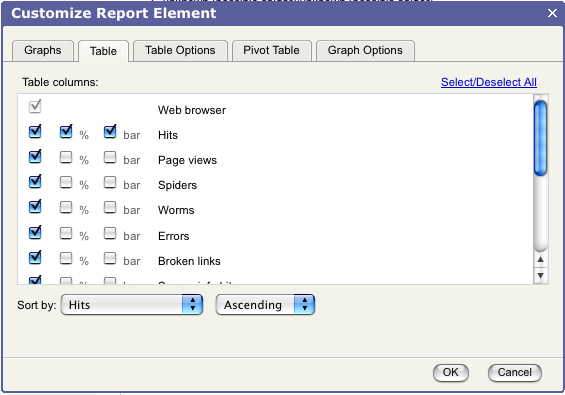565x395 pixels.
Task: Click the scrollbar up arrow
Action: pos(540,259)
